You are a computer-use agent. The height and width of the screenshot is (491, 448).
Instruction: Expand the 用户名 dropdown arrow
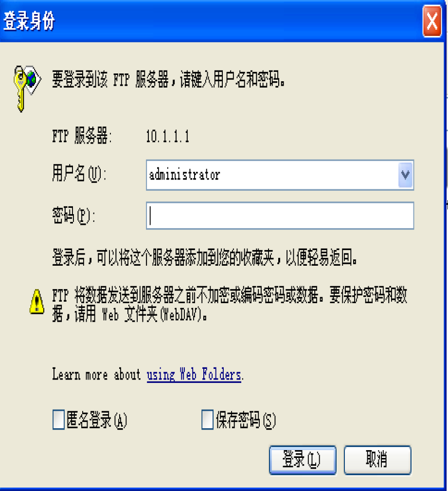[405, 175]
